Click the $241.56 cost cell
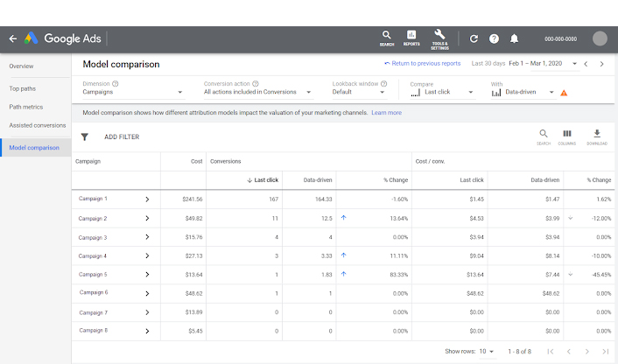This screenshot has width=618, height=364. (x=193, y=199)
